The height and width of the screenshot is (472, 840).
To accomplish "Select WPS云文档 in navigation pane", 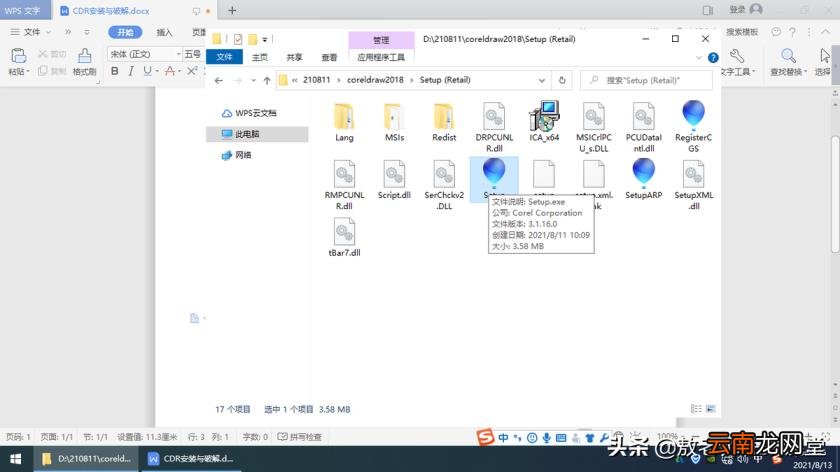I will pyautogui.click(x=250, y=113).
